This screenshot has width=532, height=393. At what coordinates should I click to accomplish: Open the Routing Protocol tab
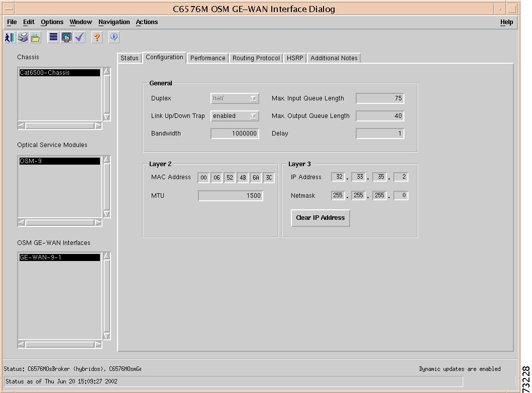(x=256, y=58)
